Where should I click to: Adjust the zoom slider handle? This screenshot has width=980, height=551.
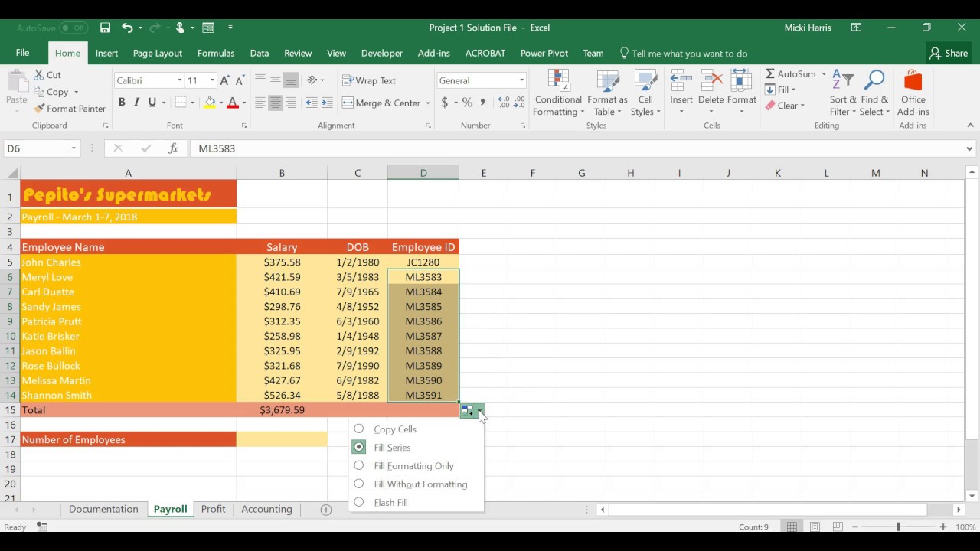pos(898,527)
